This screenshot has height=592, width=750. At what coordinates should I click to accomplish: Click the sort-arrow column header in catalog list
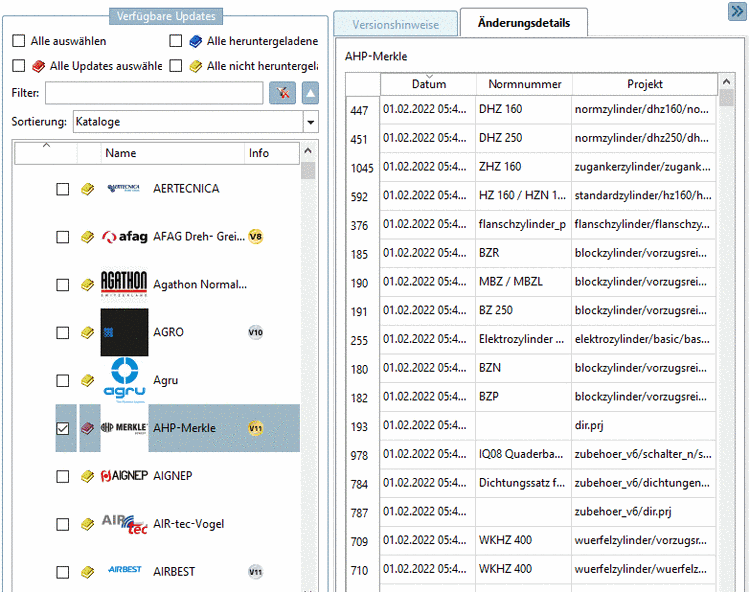coord(46,153)
